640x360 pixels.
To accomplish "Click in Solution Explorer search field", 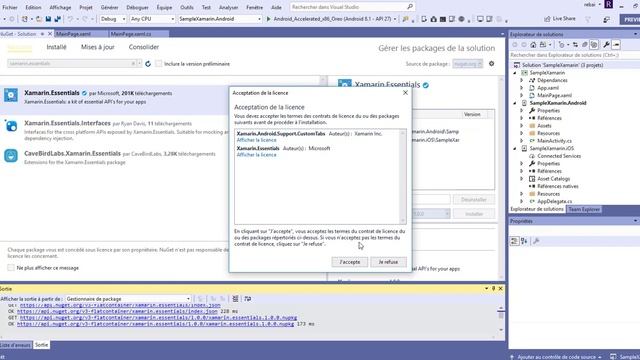I will [x=573, y=55].
